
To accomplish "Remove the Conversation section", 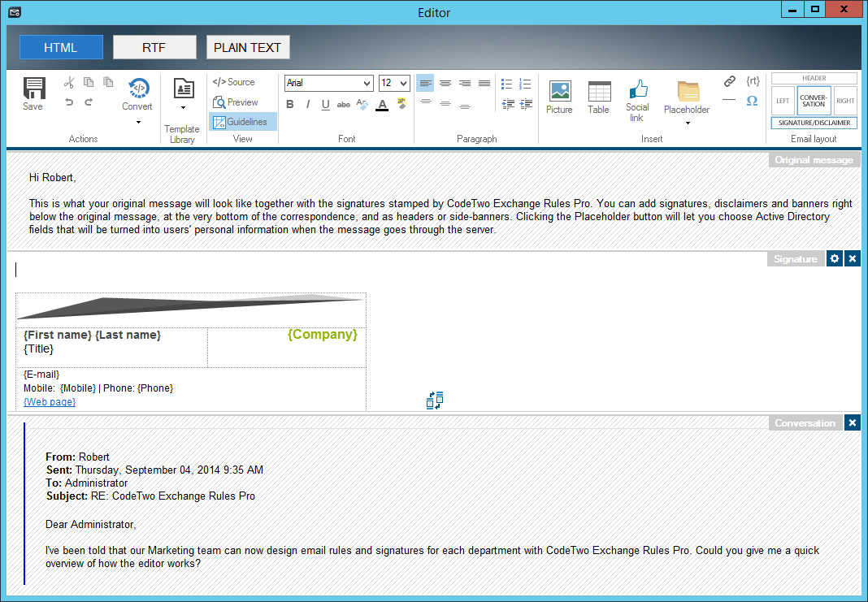I will click(x=853, y=422).
